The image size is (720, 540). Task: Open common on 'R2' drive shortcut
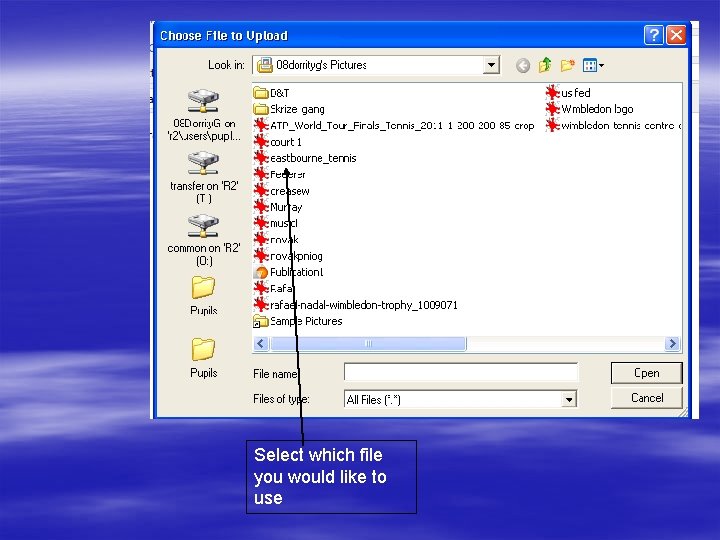204,240
